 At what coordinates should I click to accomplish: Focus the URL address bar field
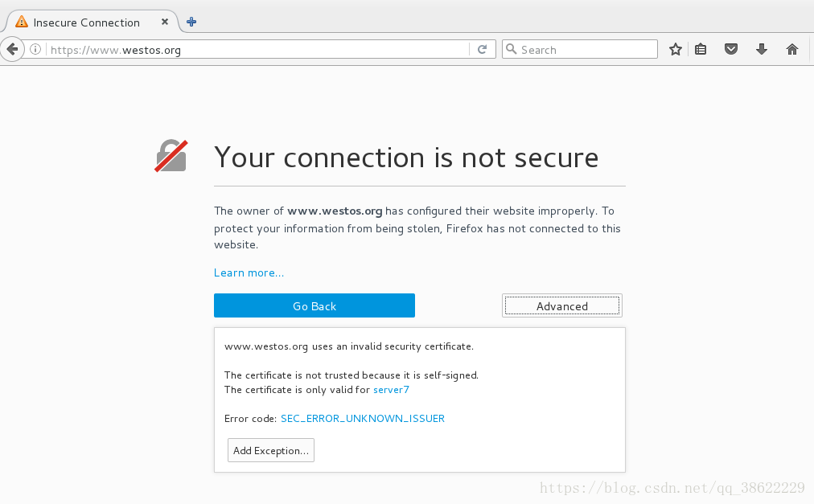(x=259, y=49)
